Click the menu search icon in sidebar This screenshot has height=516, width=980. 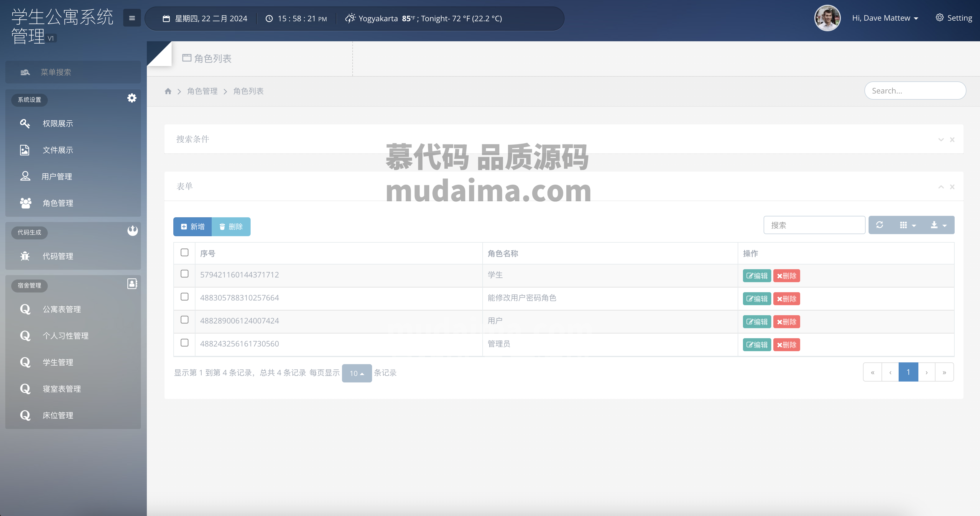25,72
